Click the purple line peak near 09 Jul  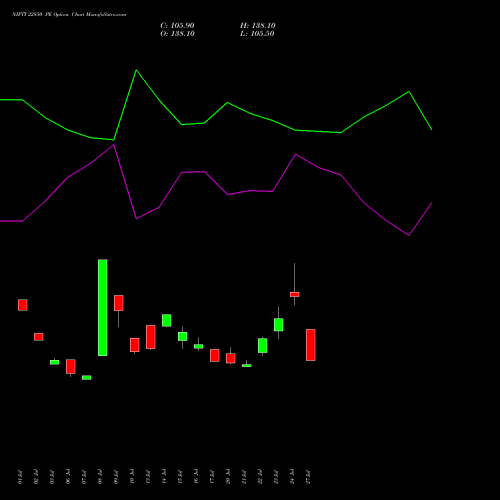coord(114,145)
